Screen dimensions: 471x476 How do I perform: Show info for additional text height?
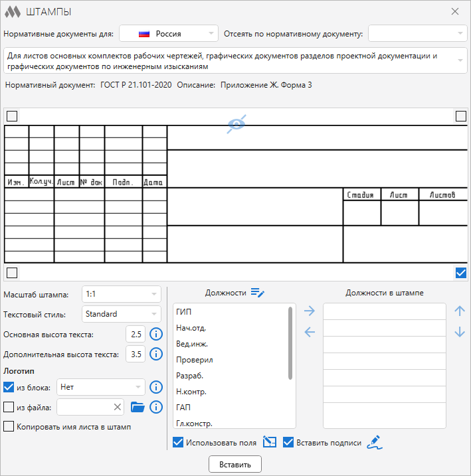coord(156,354)
